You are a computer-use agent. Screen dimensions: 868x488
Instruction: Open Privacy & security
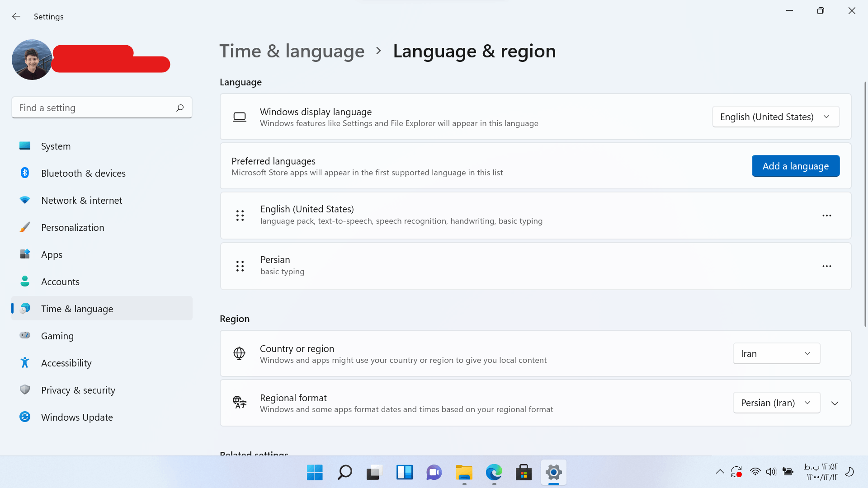point(102,390)
